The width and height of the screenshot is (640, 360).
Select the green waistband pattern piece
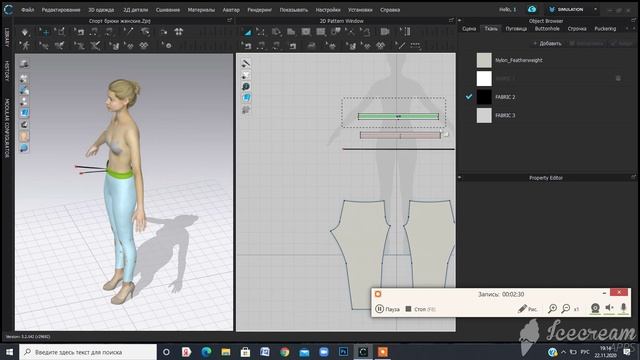click(x=398, y=116)
